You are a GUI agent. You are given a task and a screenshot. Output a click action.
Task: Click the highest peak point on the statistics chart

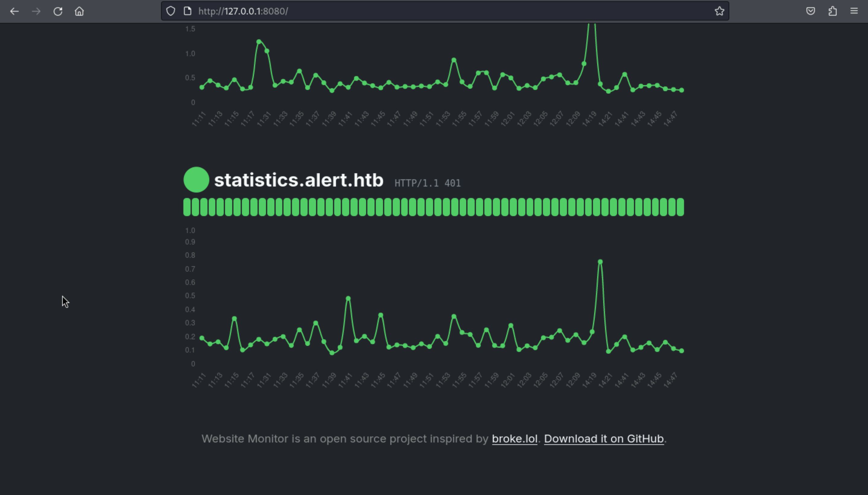coord(600,262)
